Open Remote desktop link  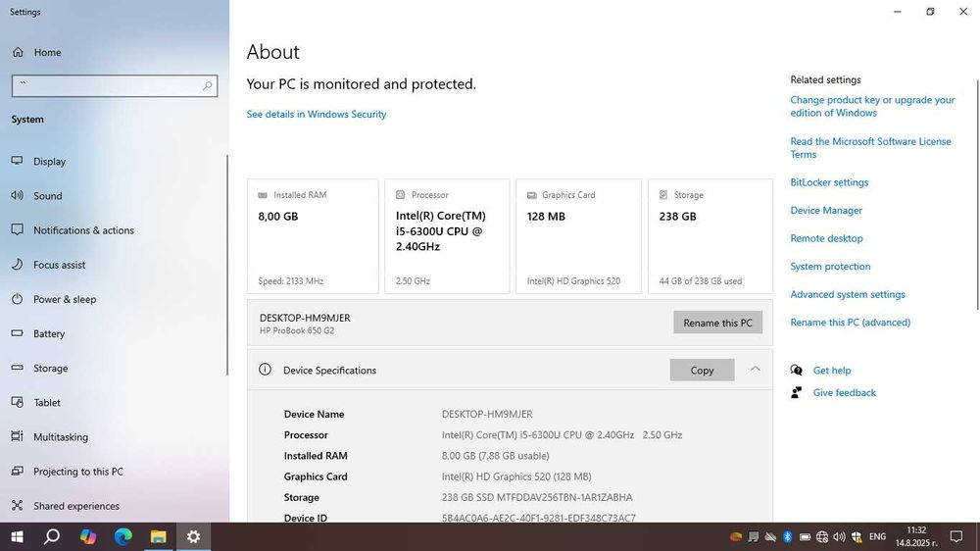point(826,238)
